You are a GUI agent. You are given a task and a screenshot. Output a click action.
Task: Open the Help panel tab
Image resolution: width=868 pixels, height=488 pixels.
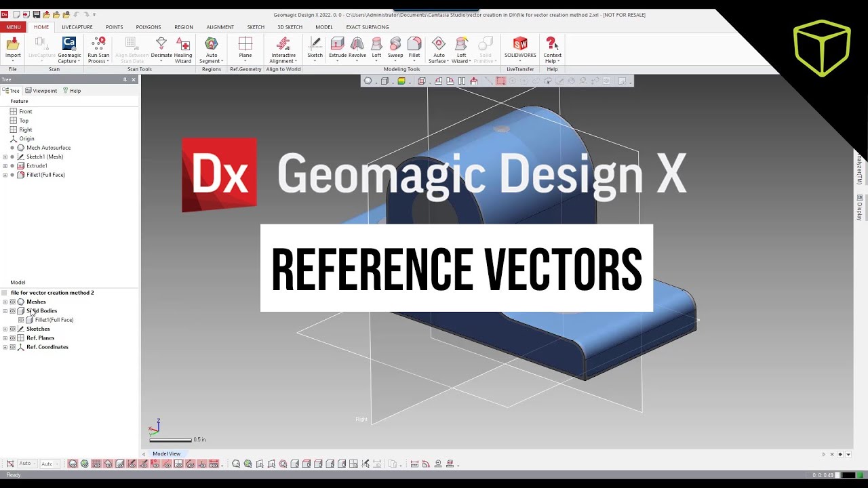click(72, 91)
